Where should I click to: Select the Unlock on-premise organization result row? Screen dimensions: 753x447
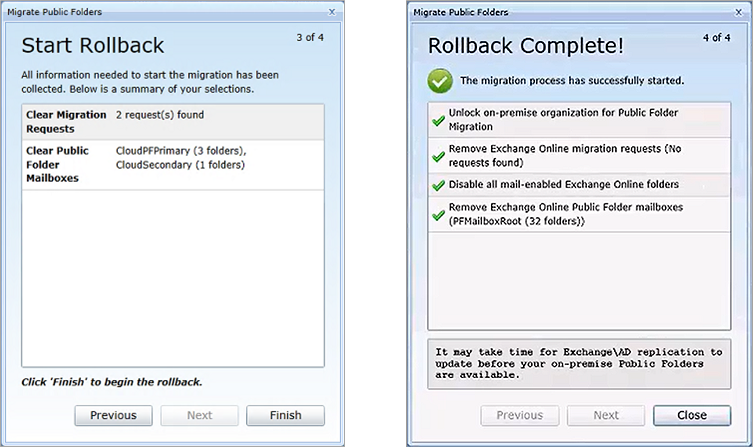coord(589,120)
